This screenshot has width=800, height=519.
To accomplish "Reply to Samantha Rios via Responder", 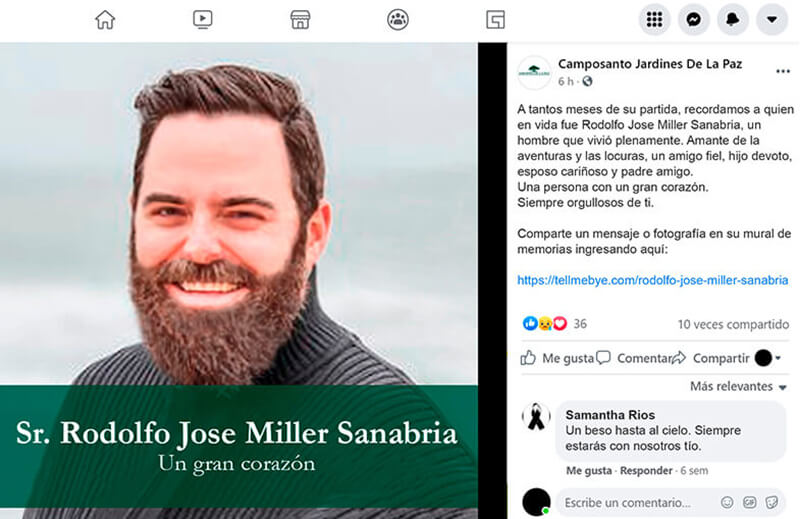I will (646, 471).
